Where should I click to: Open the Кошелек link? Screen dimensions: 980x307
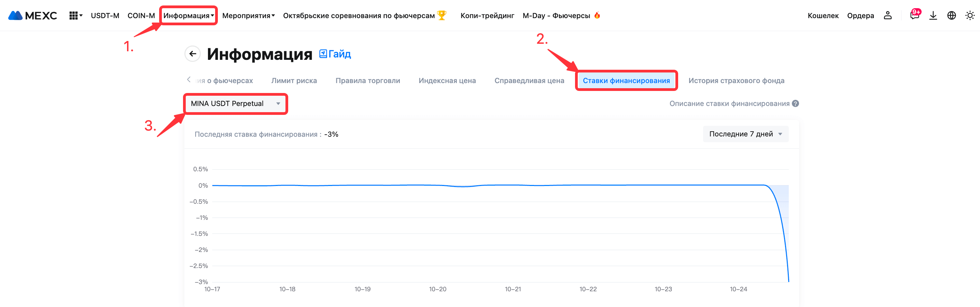(x=823, y=16)
